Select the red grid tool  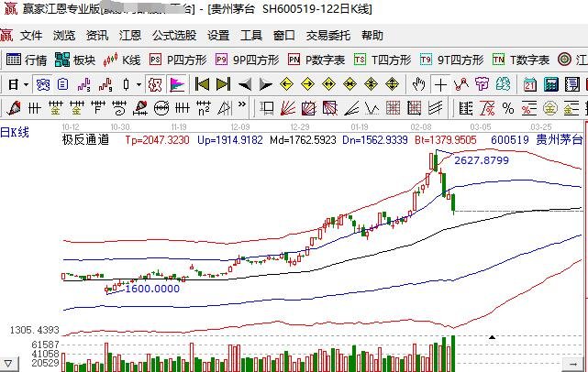pos(393,108)
